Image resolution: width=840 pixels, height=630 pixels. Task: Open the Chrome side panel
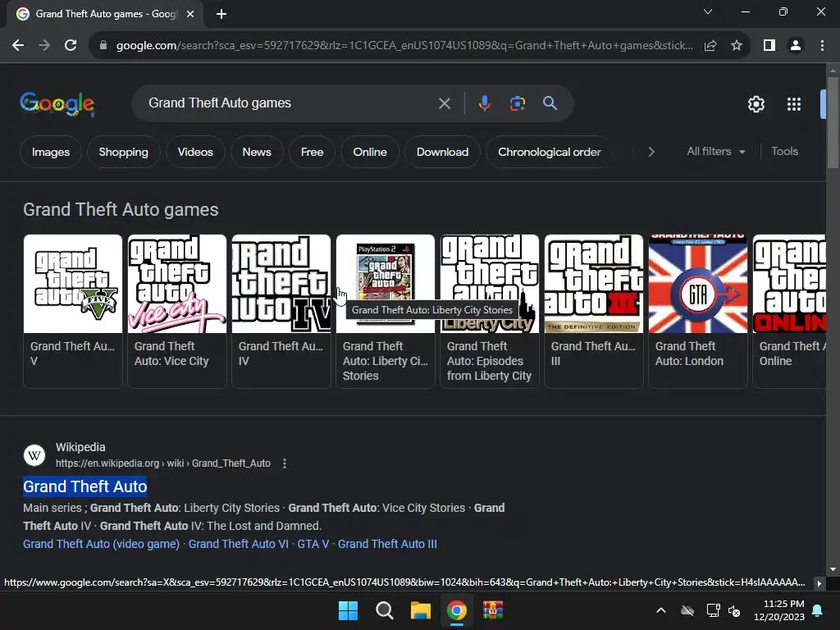pos(769,46)
